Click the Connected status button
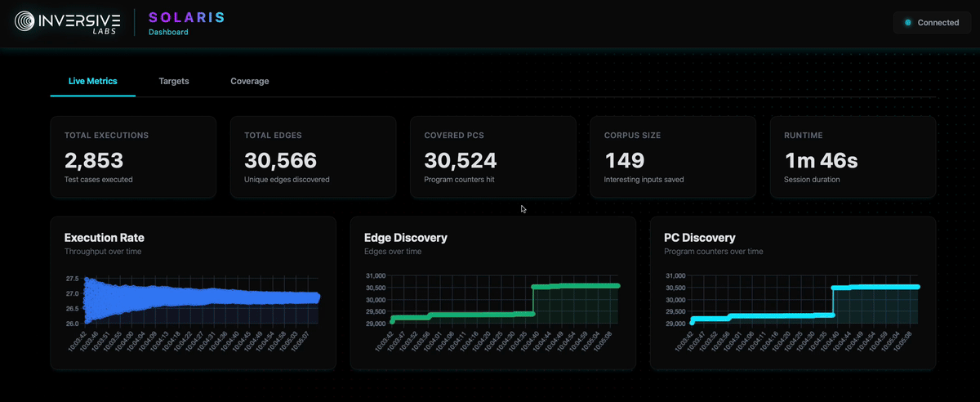The image size is (980, 402). click(931, 23)
